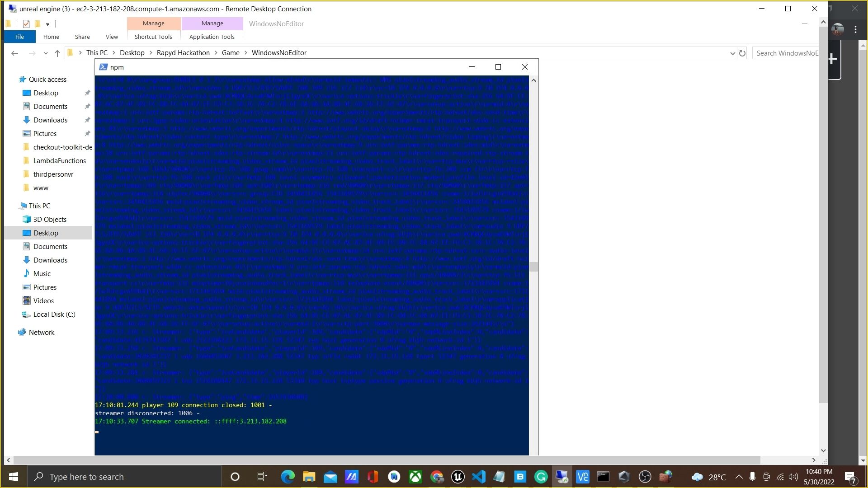868x488 pixels.
Task: Expand the address bar history dropdown
Action: (x=732, y=53)
